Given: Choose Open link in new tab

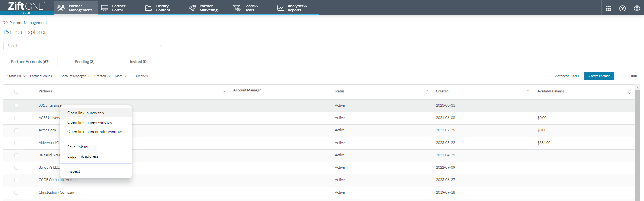Looking at the screenshot, I should tap(96, 113).
